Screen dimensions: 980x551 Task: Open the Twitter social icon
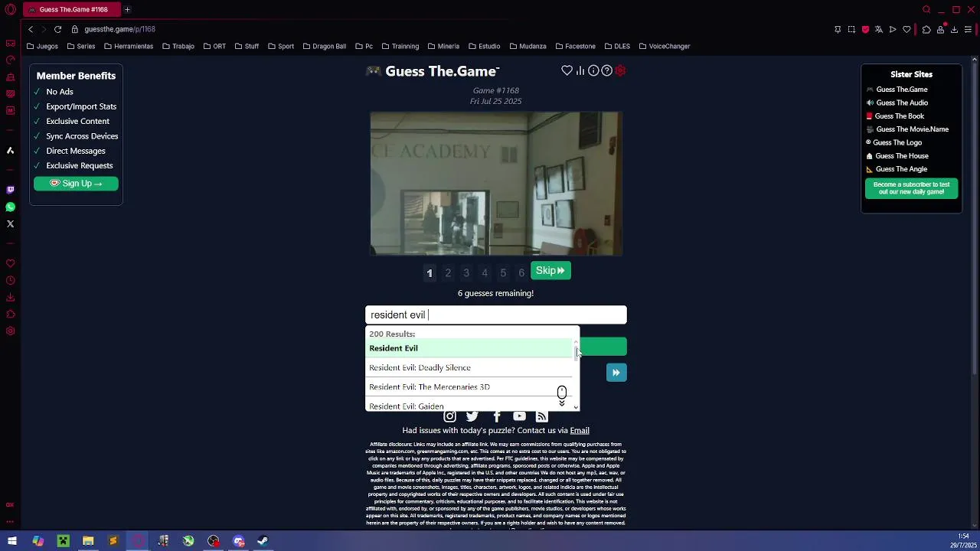[472, 416]
